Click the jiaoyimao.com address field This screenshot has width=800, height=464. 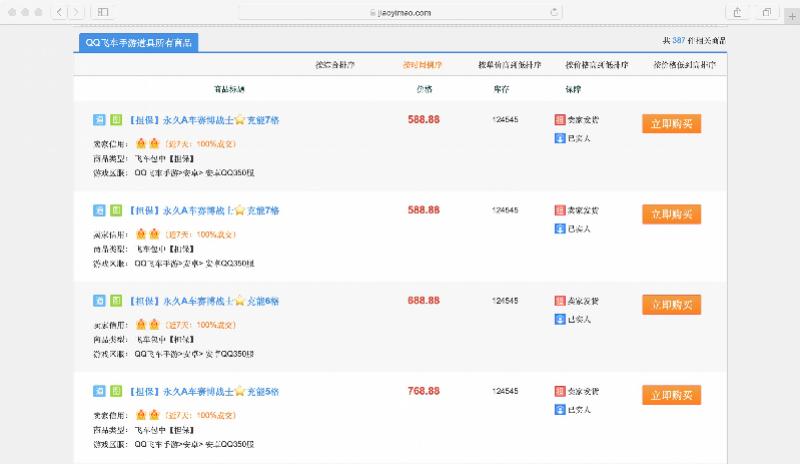point(401,12)
